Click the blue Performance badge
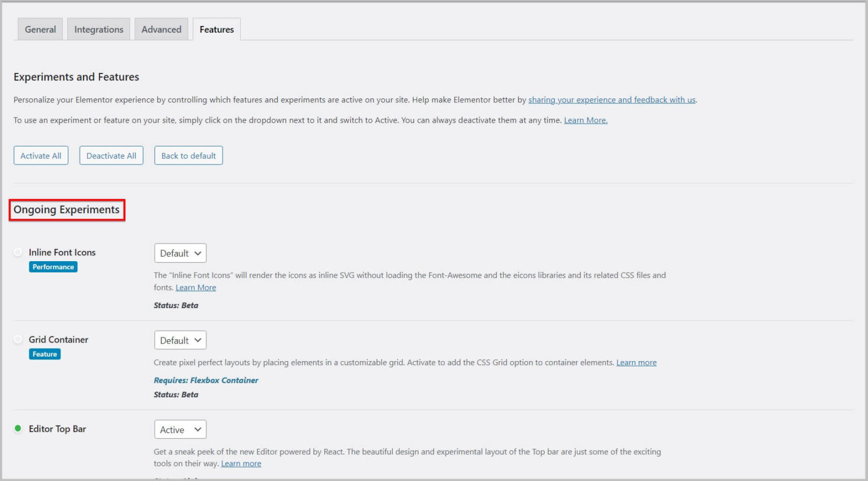The height and width of the screenshot is (481, 868). (x=53, y=267)
